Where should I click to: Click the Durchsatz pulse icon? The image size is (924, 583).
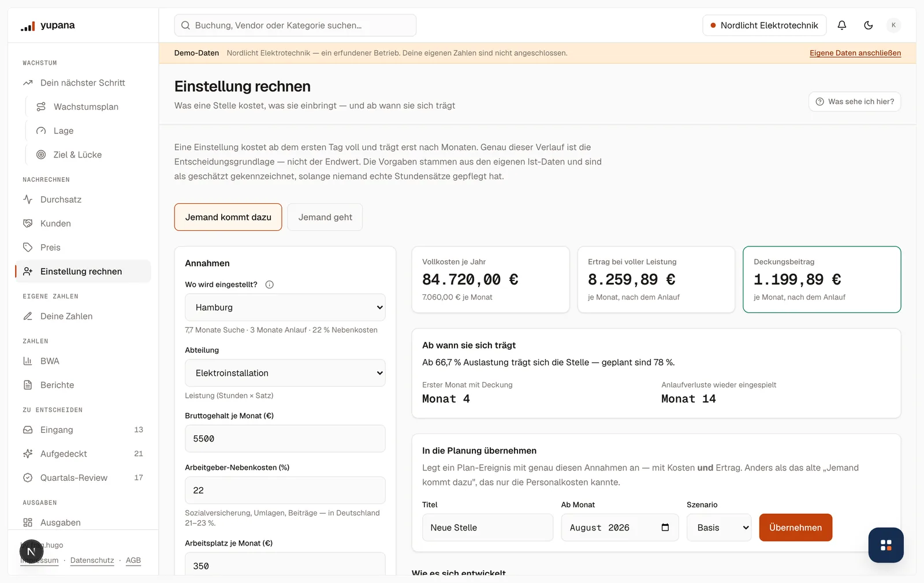(28, 200)
